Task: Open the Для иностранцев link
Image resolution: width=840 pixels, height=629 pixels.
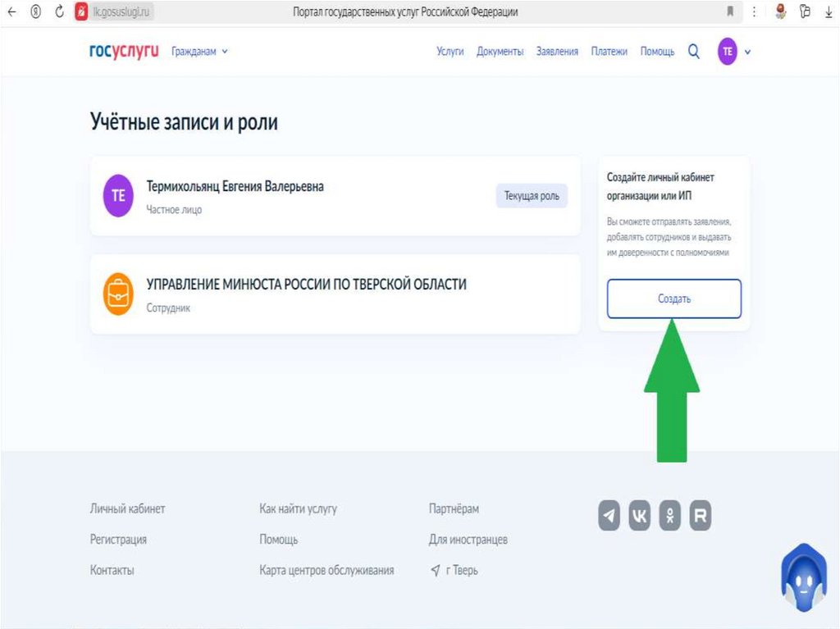Action: [468, 540]
